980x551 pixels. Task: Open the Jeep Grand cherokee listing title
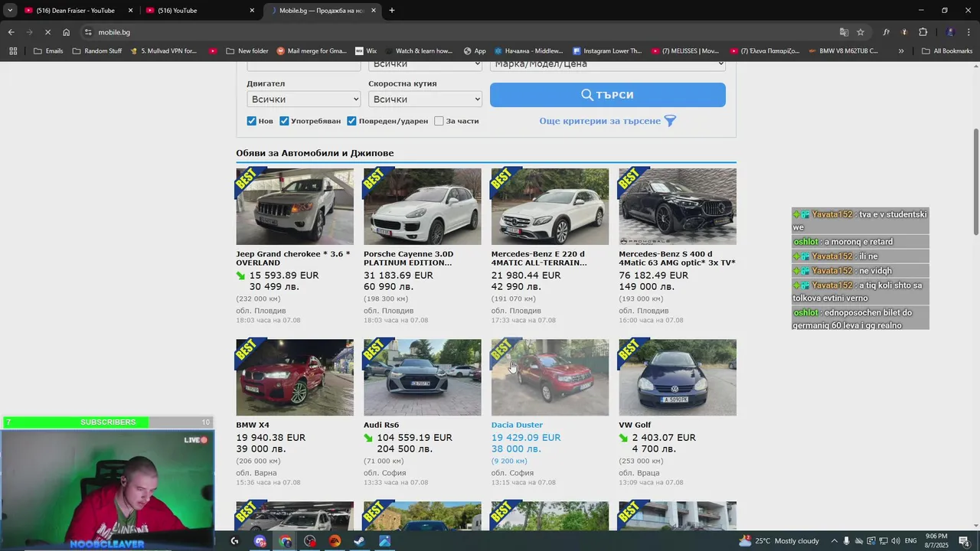tap(292, 259)
